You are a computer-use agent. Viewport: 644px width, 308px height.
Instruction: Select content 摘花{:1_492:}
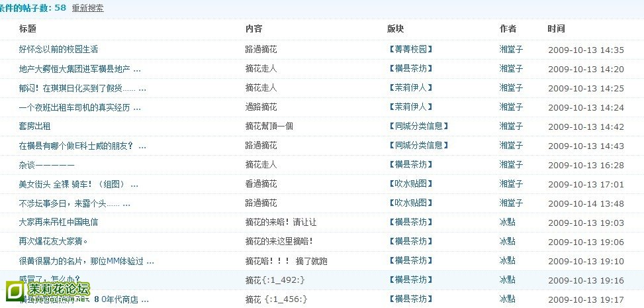[275, 280]
